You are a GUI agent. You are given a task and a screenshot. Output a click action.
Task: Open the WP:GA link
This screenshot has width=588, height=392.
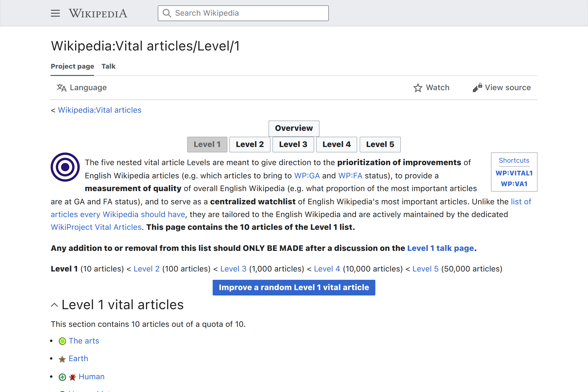point(307,176)
